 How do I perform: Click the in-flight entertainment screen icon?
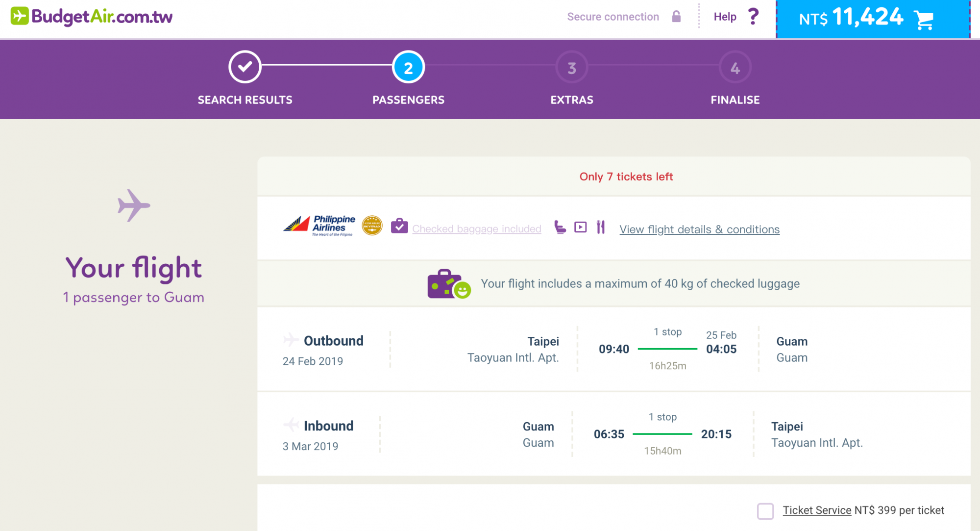pos(580,227)
